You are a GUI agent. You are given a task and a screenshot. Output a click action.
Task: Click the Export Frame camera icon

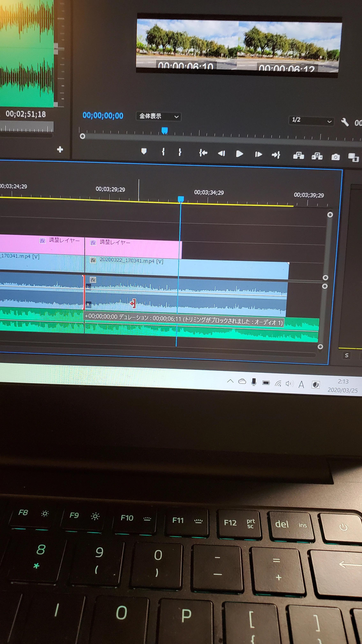pos(335,157)
